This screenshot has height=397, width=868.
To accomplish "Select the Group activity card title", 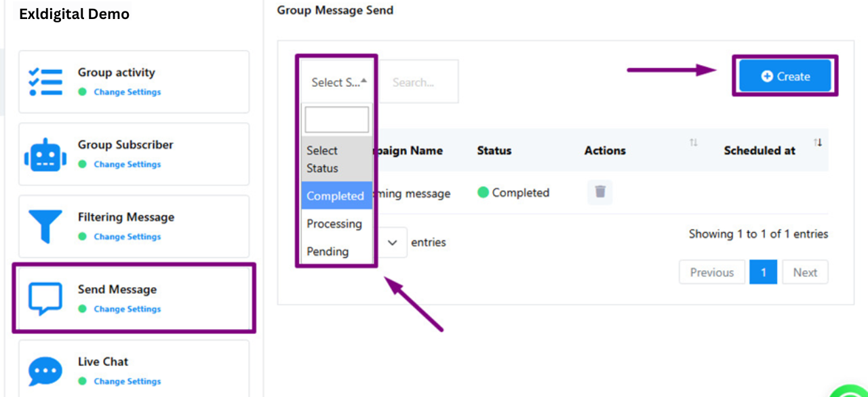I will (x=117, y=73).
